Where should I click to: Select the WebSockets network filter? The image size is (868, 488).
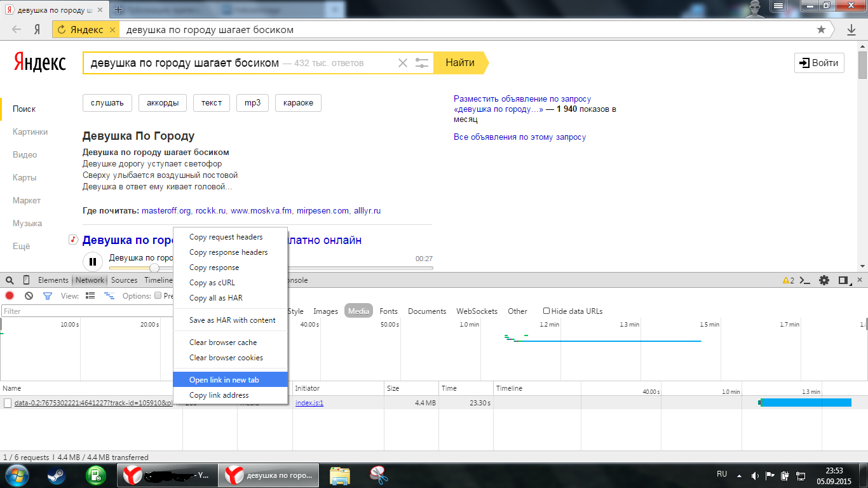pyautogui.click(x=477, y=311)
